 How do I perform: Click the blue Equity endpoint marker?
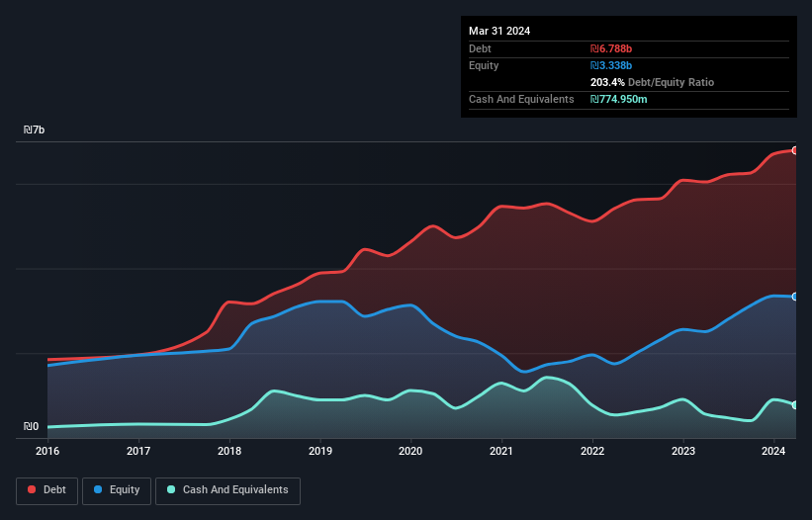(x=795, y=297)
